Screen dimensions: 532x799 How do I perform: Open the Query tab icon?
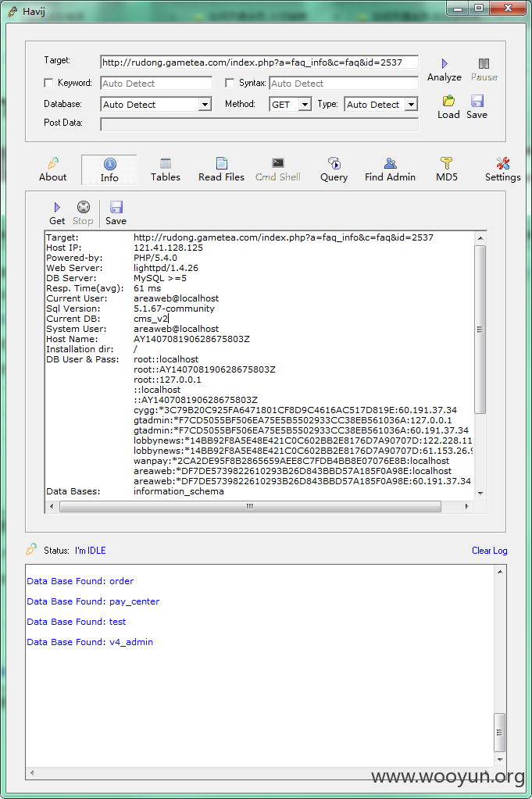click(334, 163)
